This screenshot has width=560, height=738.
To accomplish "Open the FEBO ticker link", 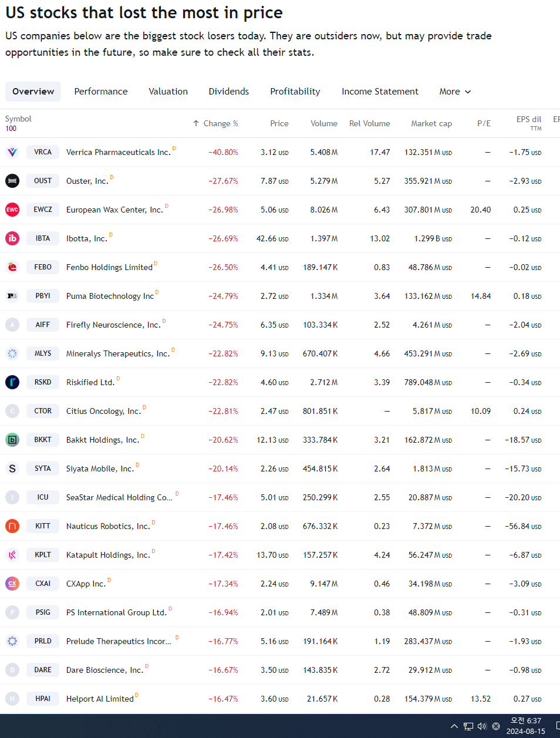I will 43,267.
